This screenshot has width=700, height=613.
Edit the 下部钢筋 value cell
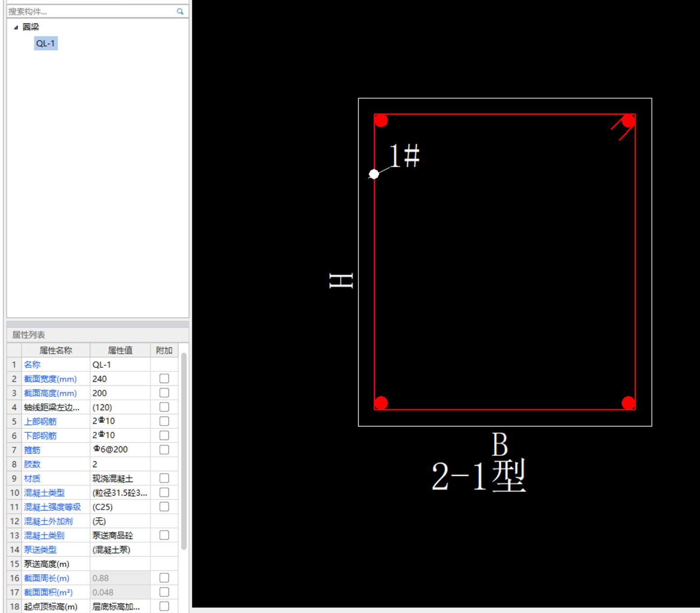pos(120,435)
